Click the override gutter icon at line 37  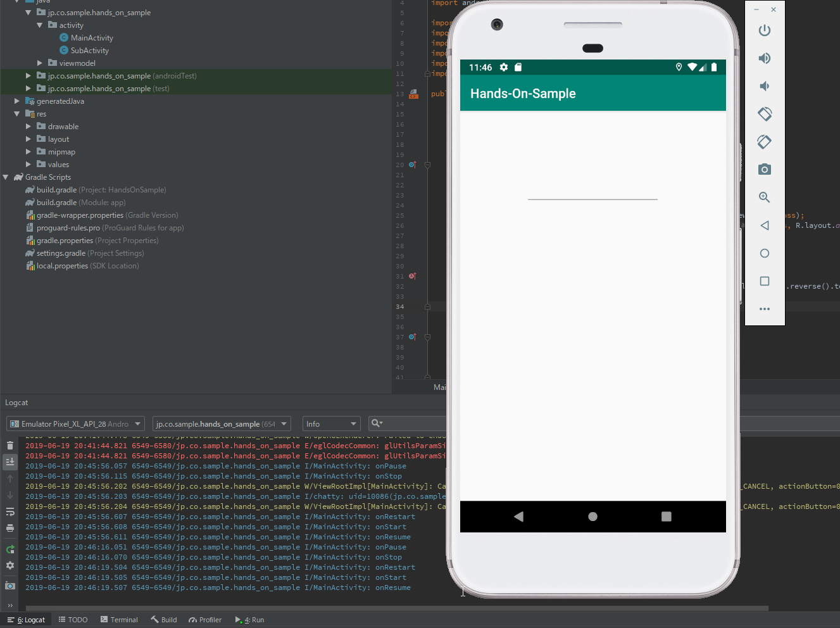[x=412, y=337]
